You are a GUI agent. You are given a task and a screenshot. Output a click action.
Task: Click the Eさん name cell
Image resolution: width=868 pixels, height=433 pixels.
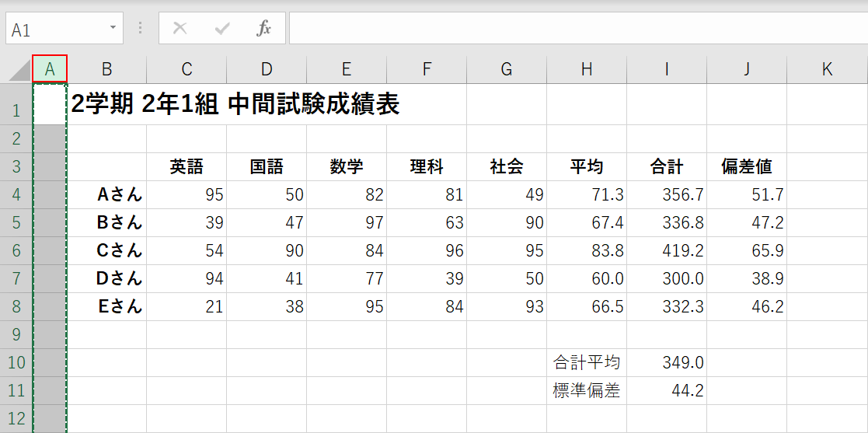coord(106,307)
